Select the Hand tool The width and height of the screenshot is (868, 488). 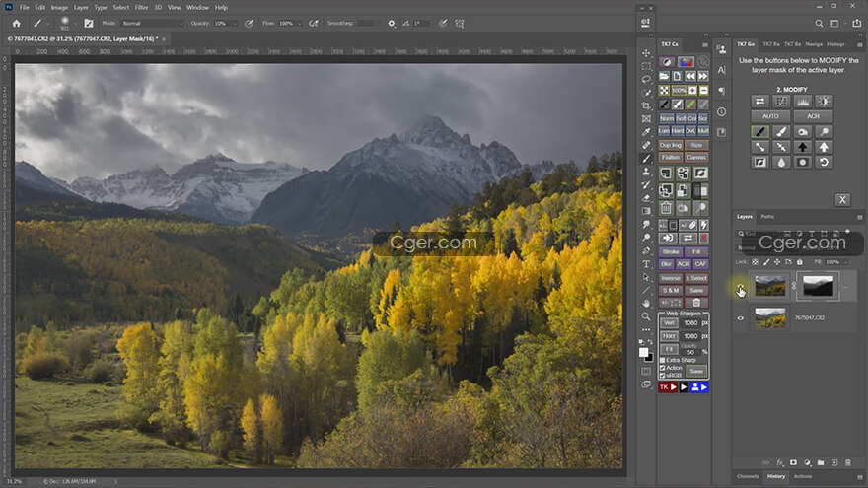click(646, 304)
